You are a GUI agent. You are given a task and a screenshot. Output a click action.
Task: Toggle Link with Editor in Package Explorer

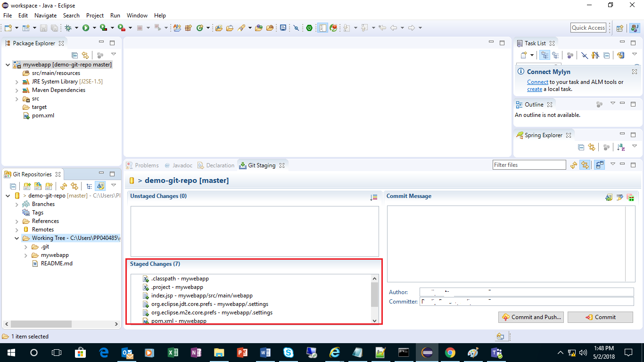click(85, 55)
